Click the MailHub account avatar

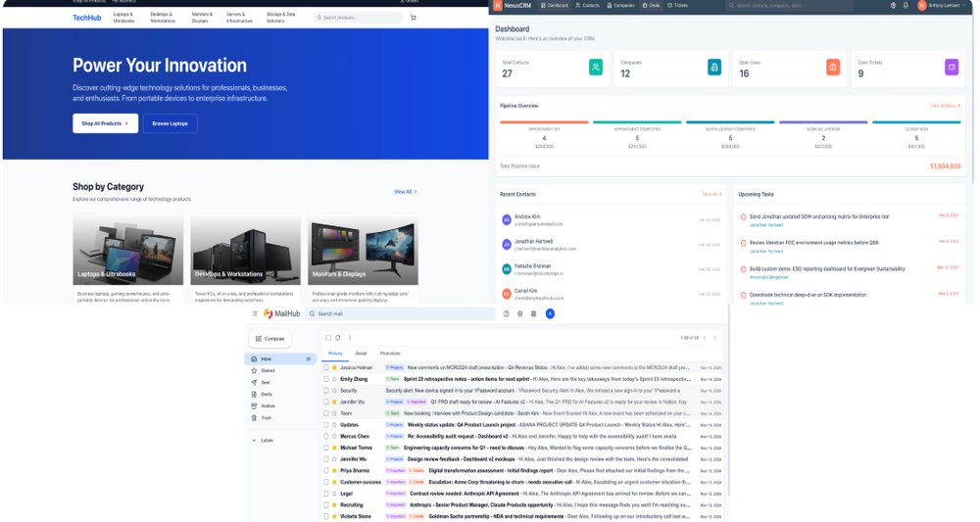tap(550, 313)
